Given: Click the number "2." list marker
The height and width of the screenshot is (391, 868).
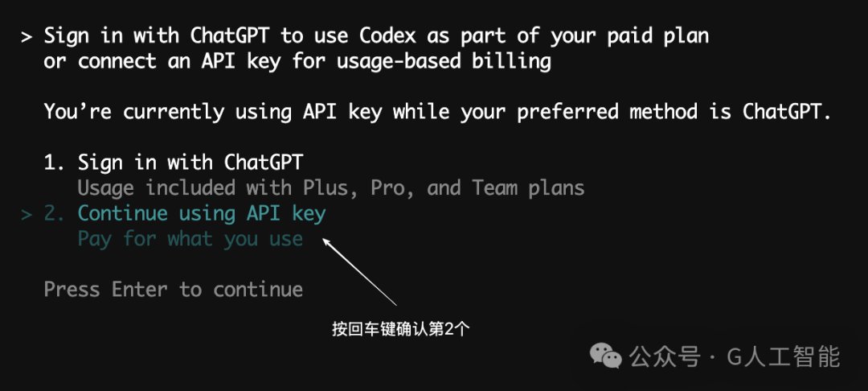Looking at the screenshot, I should [x=55, y=214].
